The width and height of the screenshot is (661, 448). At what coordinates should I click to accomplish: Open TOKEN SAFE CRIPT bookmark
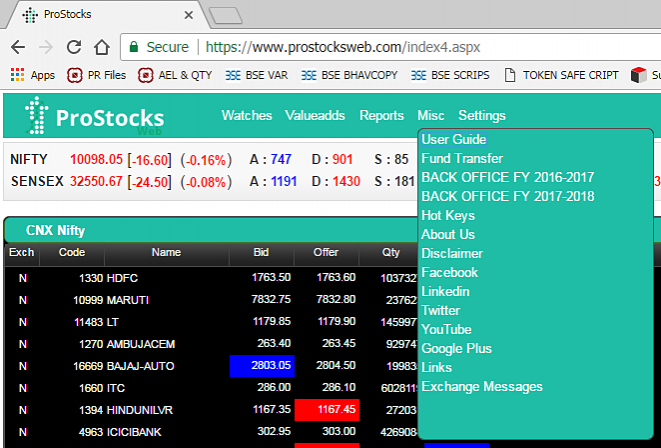click(562, 75)
